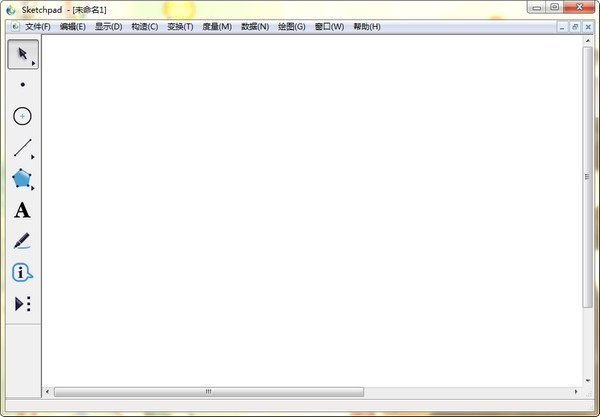The width and height of the screenshot is (600, 417).
Task: Expand the 构造(C) menu
Action: pos(144,26)
